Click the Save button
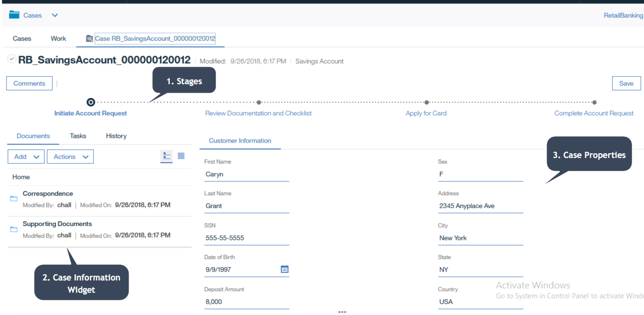The width and height of the screenshot is (644, 315). click(x=626, y=83)
